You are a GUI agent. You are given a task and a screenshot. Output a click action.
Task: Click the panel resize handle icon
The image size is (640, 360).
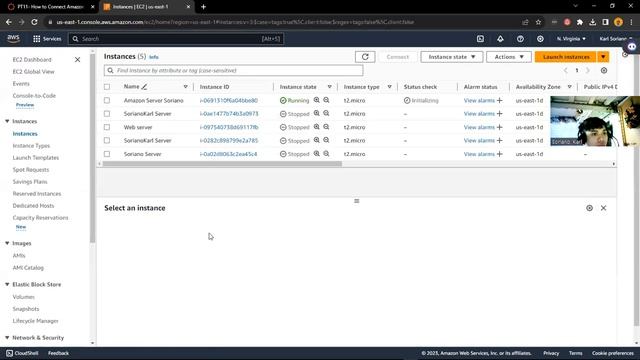point(357,201)
